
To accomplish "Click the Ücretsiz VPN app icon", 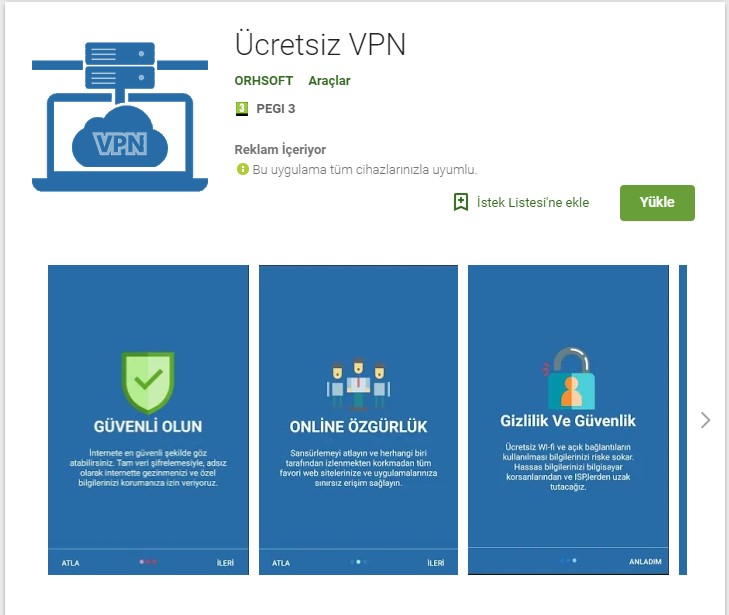I will (120, 116).
